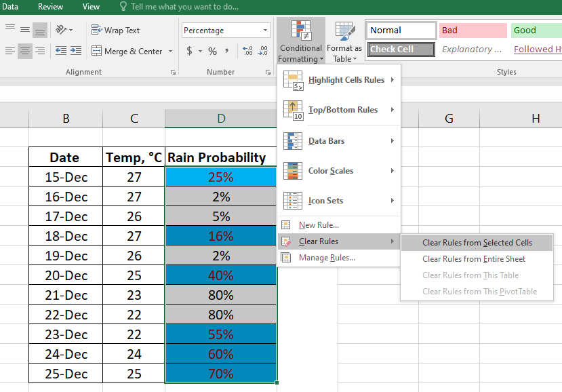This screenshot has height=392, width=562.
Task: Choose Manage Rules option
Action: [x=327, y=258]
